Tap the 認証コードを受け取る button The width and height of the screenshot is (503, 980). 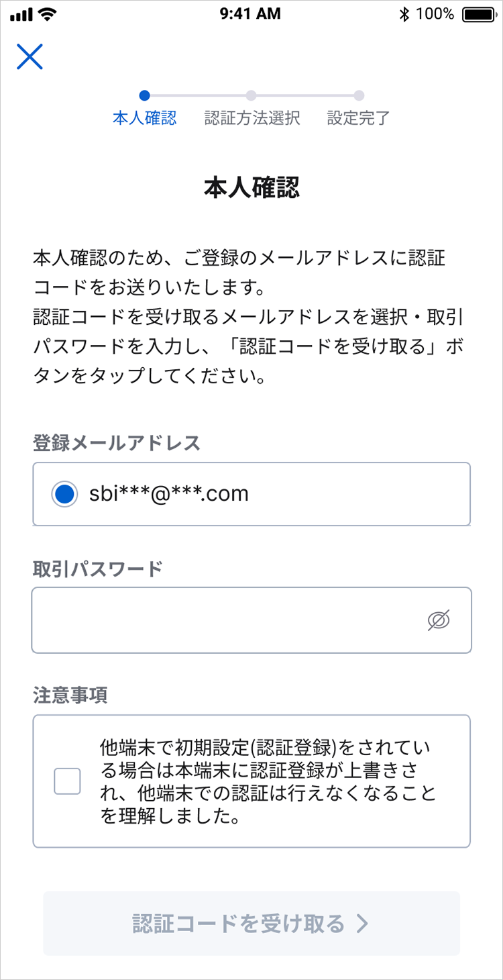251,924
